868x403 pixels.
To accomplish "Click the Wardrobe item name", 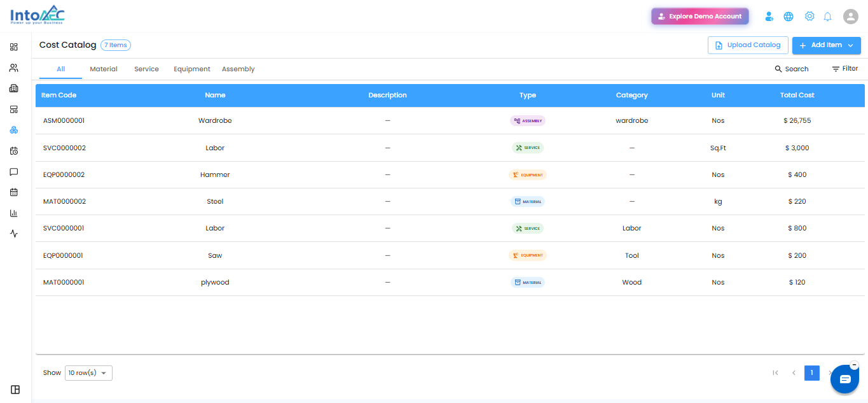I will 215,121.
